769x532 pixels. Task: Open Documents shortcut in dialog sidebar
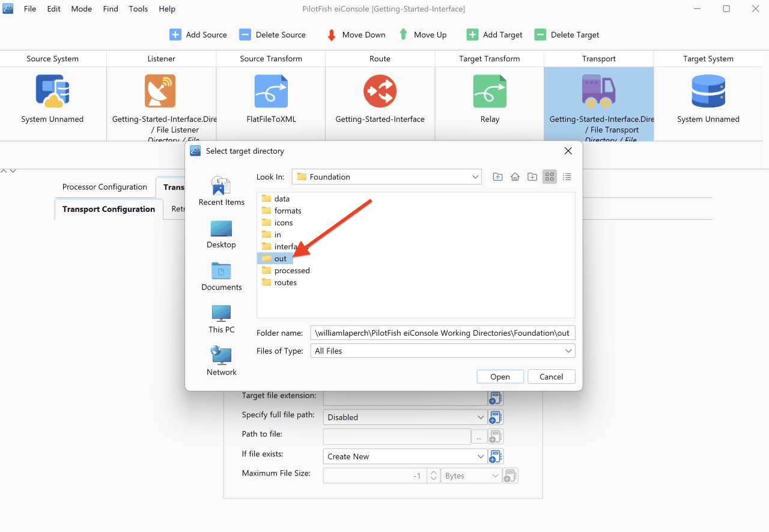click(222, 277)
